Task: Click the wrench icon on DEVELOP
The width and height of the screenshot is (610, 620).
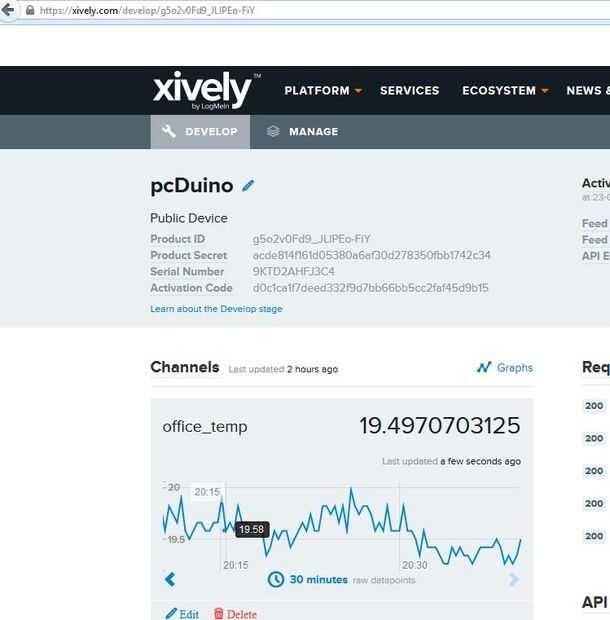Action: coord(169,131)
